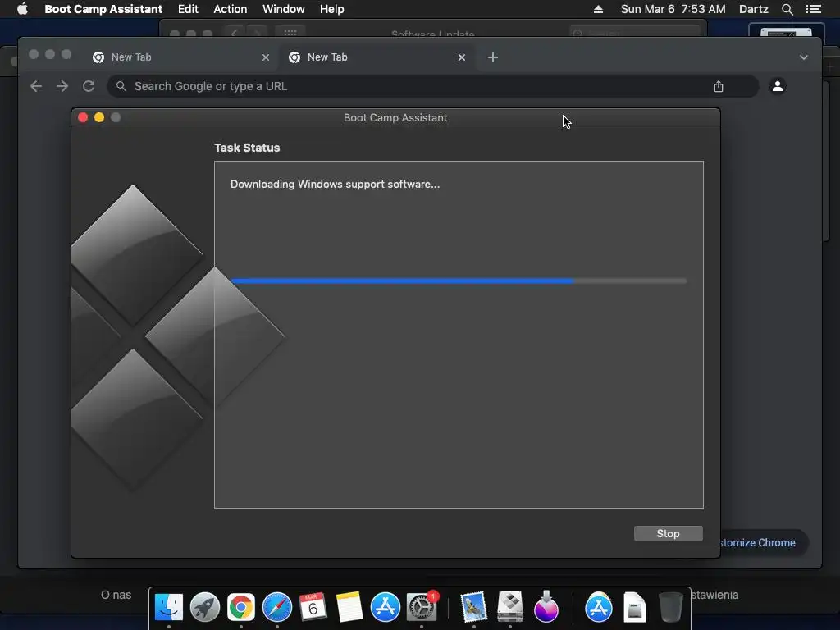Open the eagle stamp icon in the Dock
The image size is (840, 630).
(473, 607)
